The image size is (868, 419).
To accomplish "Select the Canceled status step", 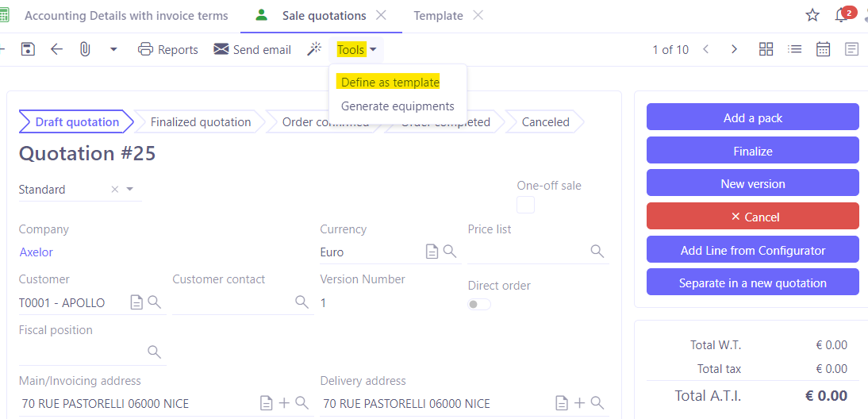I will pyautogui.click(x=545, y=121).
